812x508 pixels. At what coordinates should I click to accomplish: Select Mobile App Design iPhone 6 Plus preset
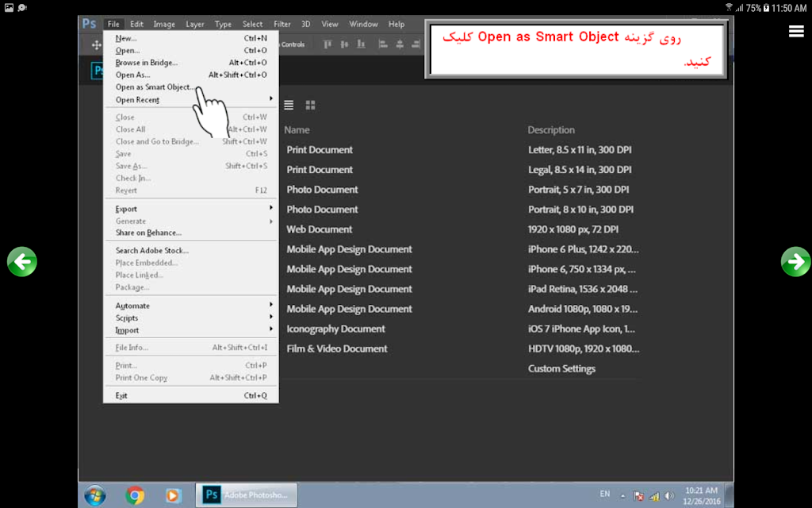click(463, 249)
